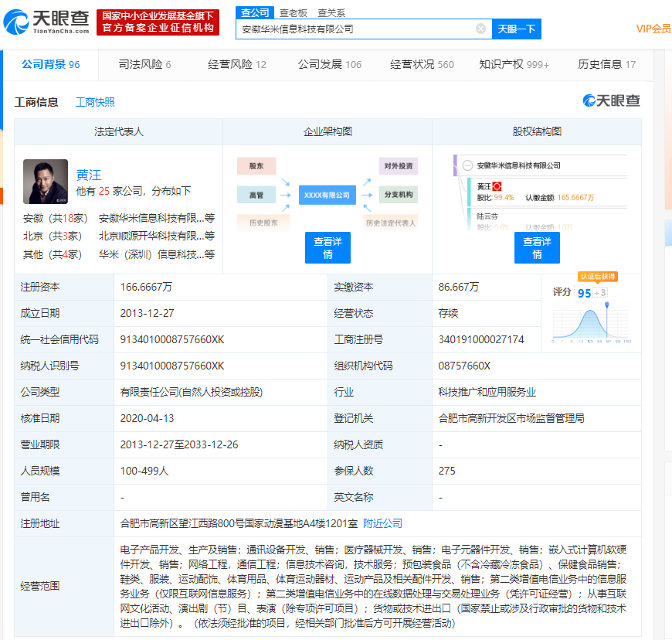The image size is (672, 640).
Task: Open the 工商快照 link
Action: click(95, 102)
